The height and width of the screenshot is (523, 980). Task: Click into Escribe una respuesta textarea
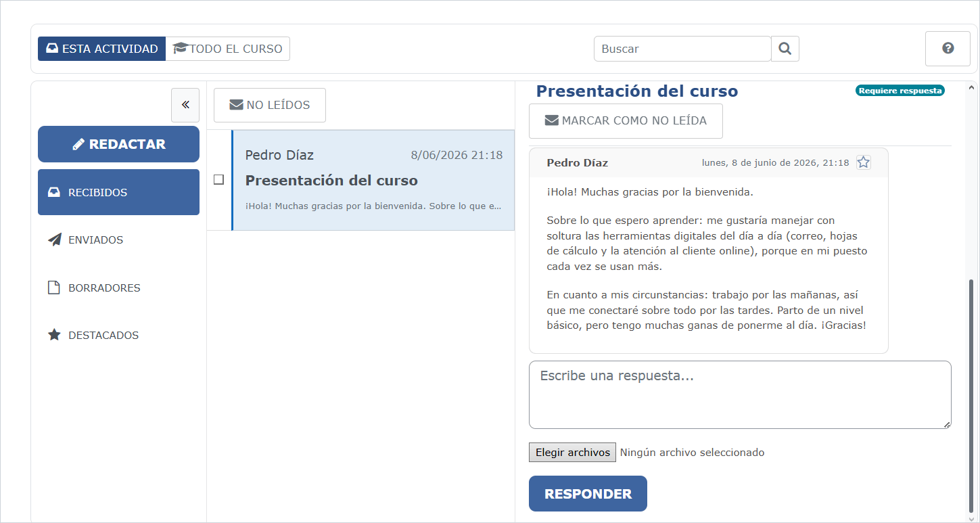point(740,394)
